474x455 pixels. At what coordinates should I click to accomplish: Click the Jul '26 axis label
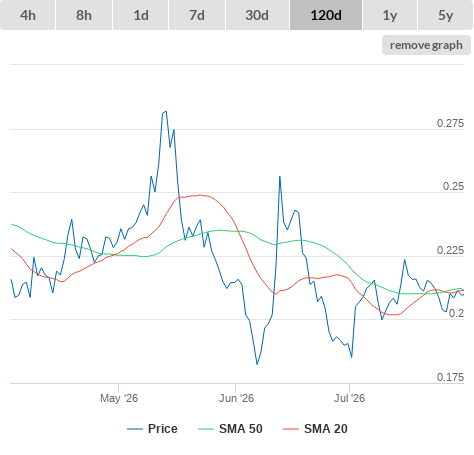(349, 398)
